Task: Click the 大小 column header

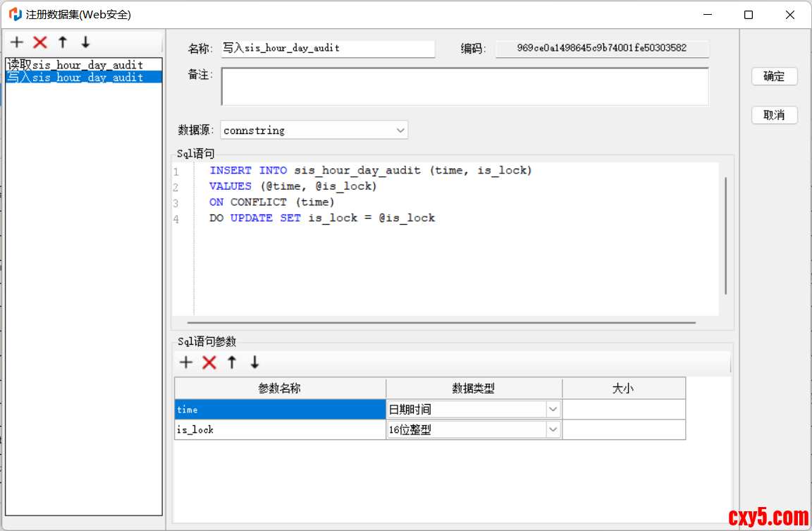Action: coord(624,389)
